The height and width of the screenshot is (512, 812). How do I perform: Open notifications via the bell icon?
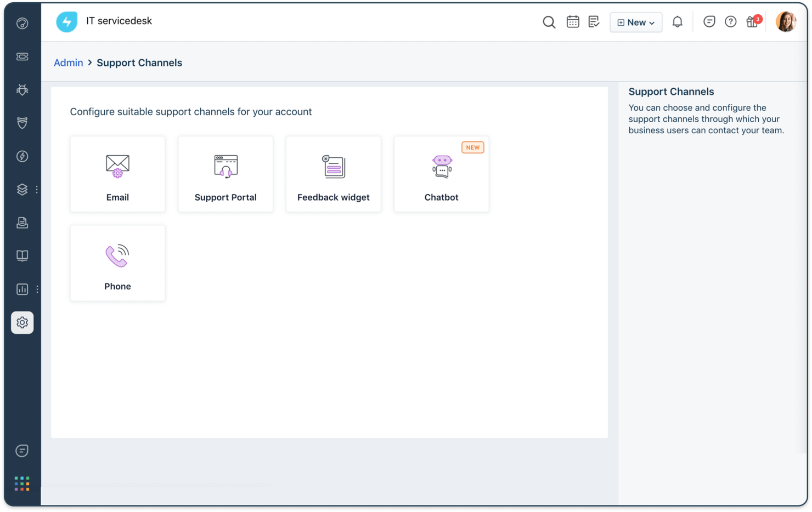[677, 21]
